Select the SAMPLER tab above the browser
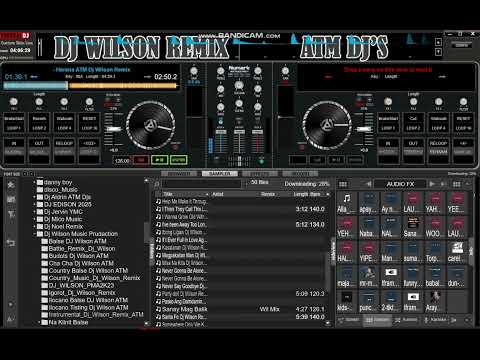Viewport: 480px width, 360px height. point(220,173)
